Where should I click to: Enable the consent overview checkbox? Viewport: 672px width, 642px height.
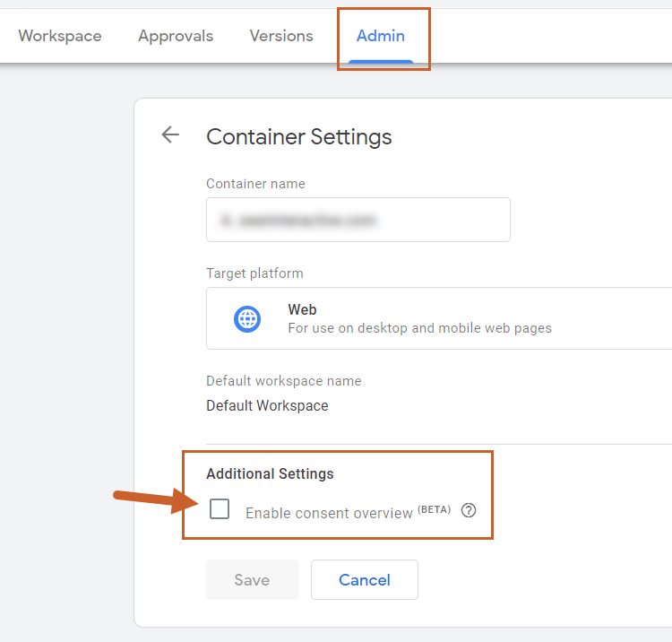coord(220,509)
